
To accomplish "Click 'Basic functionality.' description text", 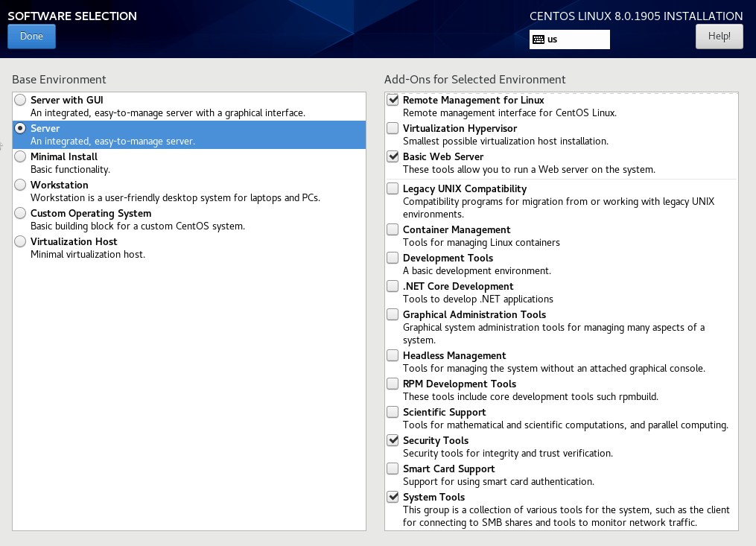I will [71, 169].
